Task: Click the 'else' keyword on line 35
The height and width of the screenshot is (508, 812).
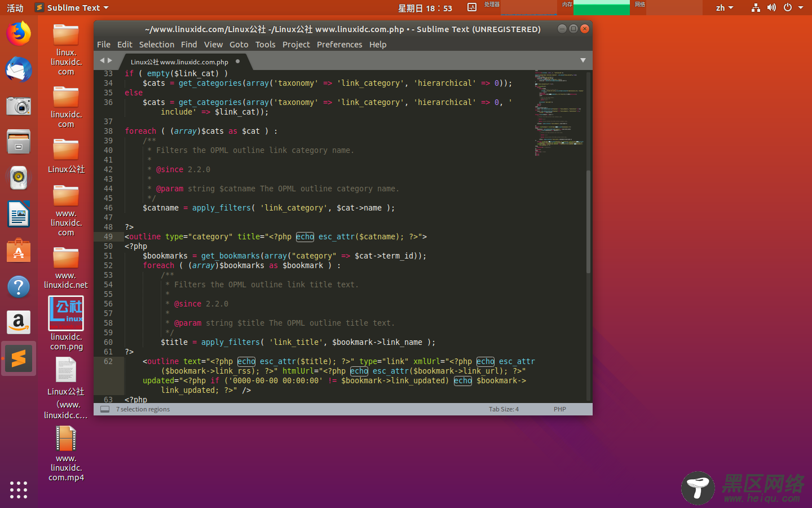Action: (134, 93)
